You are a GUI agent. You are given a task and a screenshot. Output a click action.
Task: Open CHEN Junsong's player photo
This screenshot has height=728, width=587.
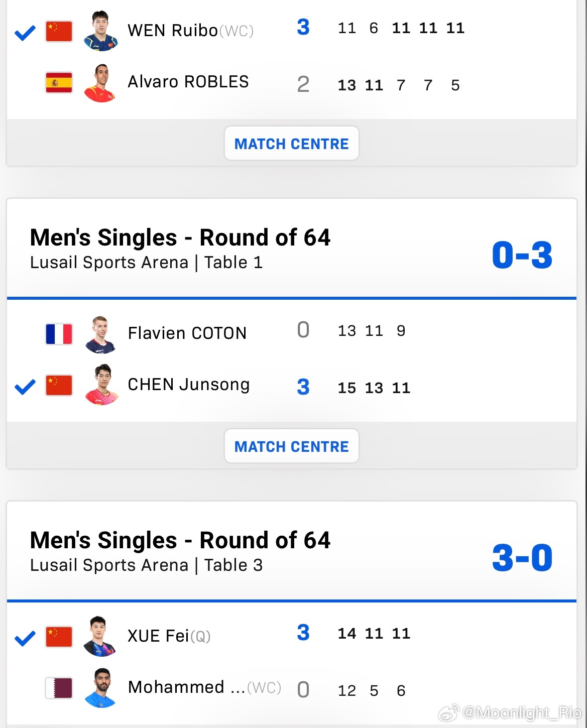pyautogui.click(x=102, y=385)
